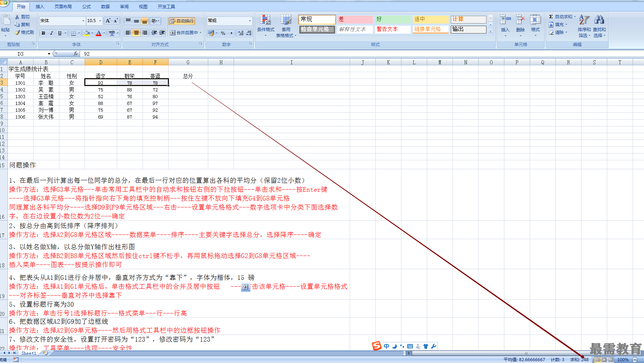Apply accounting number format icon
This screenshot has width=644, height=363.
pyautogui.click(x=211, y=33)
